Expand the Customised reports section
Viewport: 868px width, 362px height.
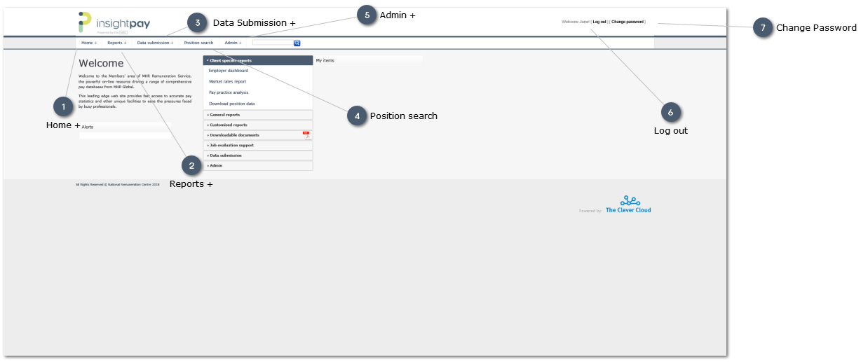click(x=228, y=125)
